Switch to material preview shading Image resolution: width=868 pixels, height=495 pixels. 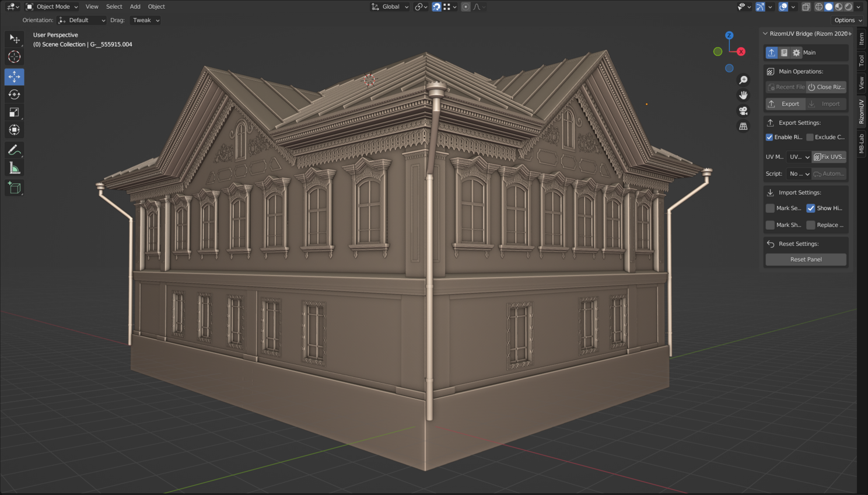click(839, 7)
